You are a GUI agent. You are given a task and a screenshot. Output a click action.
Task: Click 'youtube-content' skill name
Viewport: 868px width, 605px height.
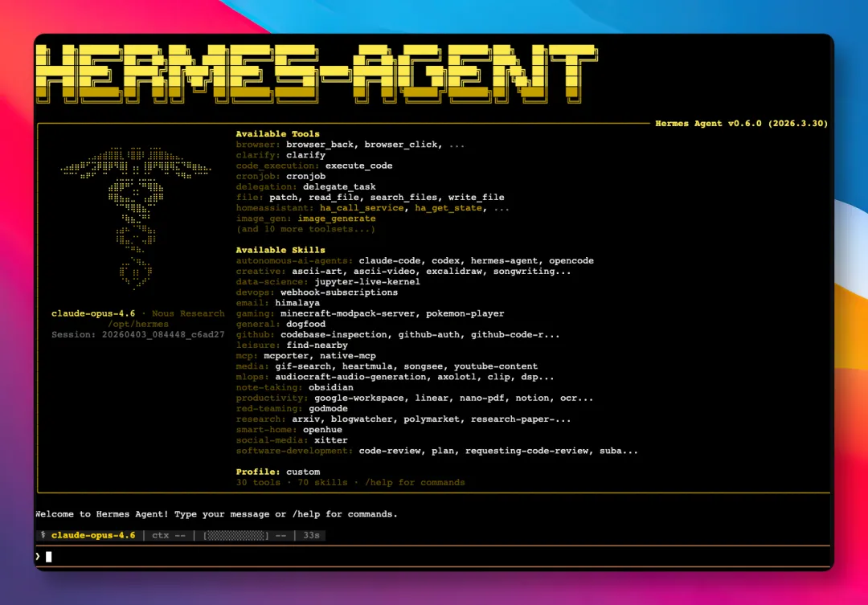tap(495, 366)
